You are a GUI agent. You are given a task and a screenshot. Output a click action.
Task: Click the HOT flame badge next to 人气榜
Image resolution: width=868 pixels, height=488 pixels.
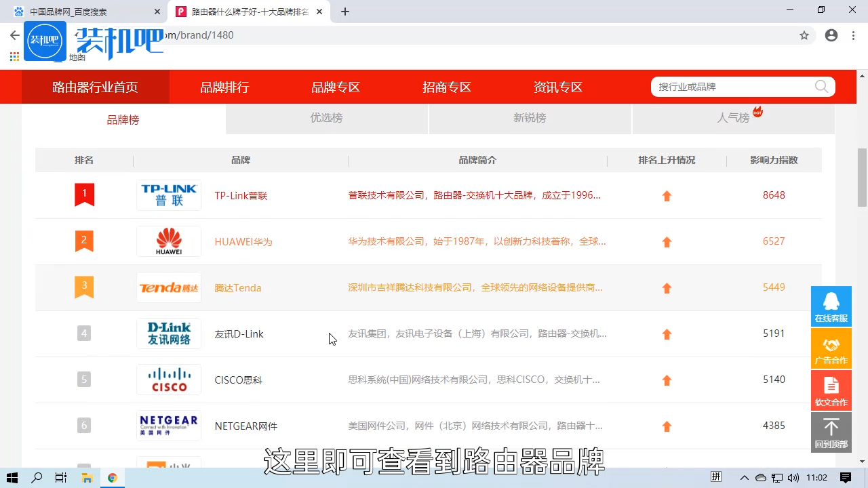click(757, 113)
